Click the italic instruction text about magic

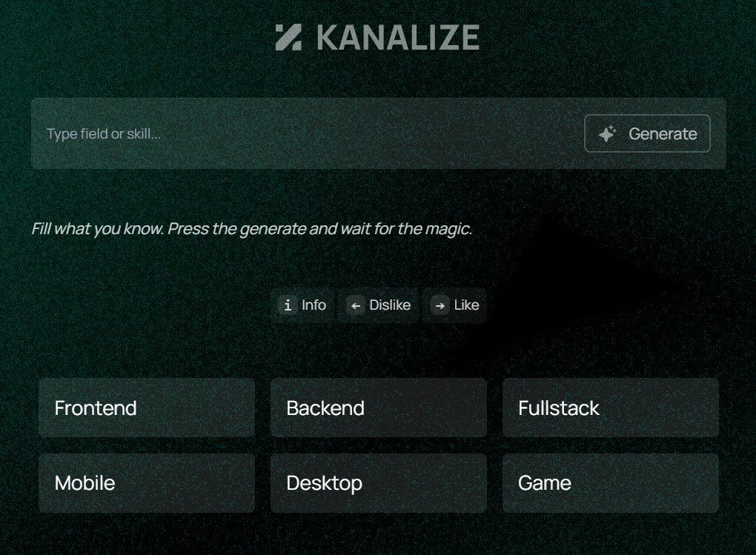pyautogui.click(x=254, y=229)
